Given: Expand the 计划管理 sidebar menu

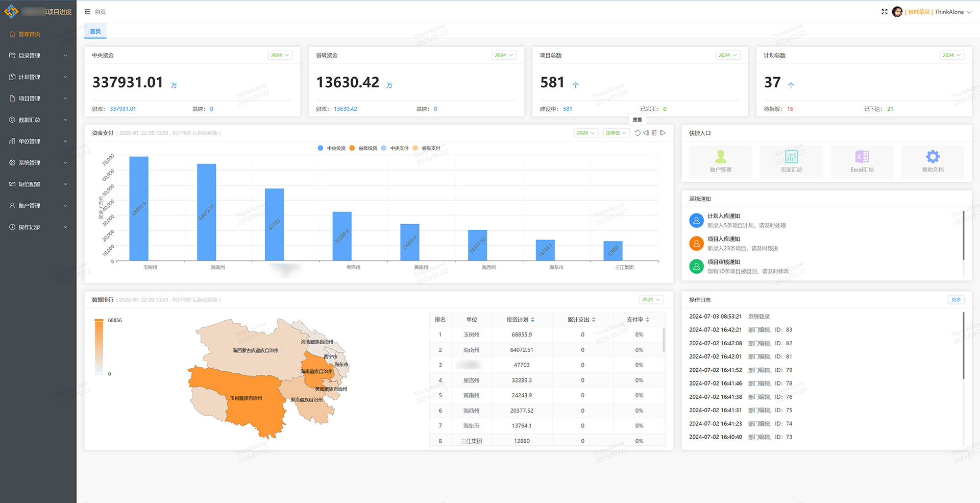Looking at the screenshot, I should pos(38,77).
